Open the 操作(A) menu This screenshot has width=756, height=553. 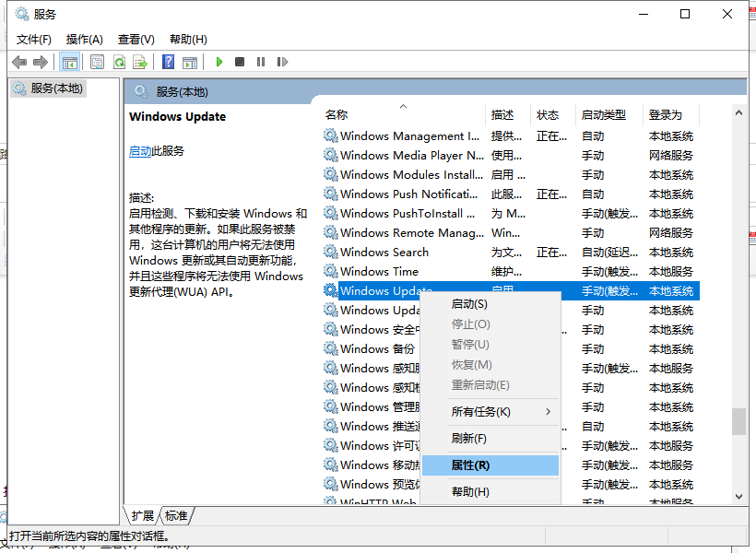(x=85, y=39)
